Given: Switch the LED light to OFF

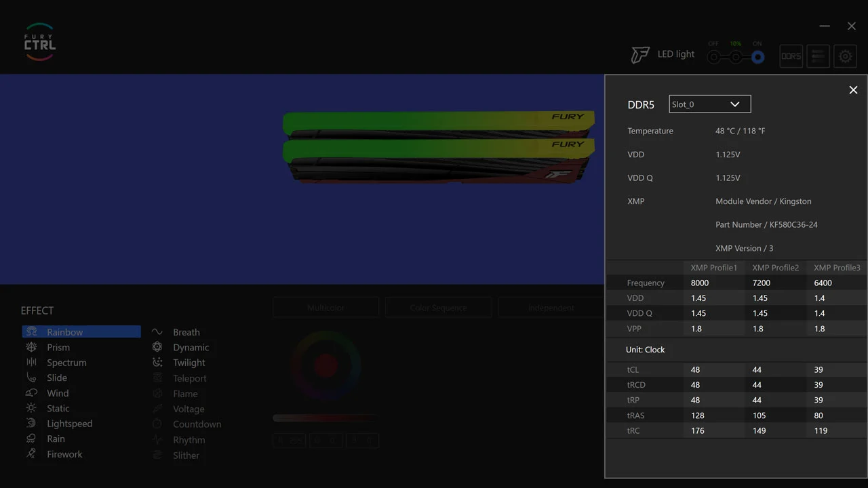Looking at the screenshot, I should (713, 58).
